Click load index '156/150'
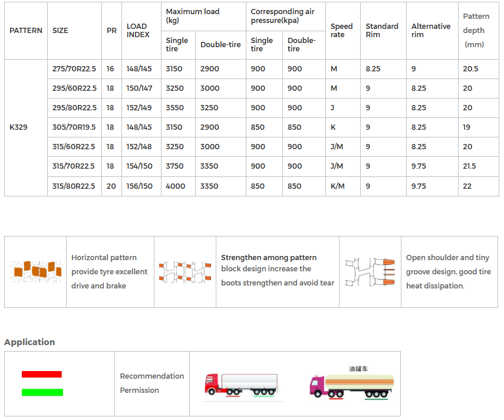The width and height of the screenshot is (504, 420). coord(139,186)
